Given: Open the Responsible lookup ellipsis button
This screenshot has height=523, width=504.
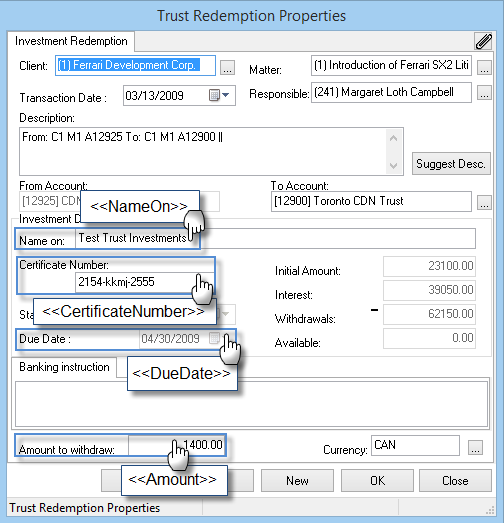Looking at the screenshot, I should (484, 92).
